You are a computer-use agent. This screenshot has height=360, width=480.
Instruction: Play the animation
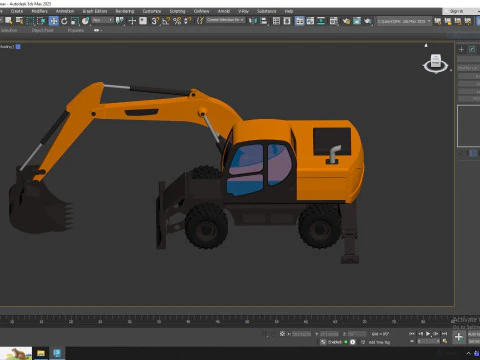(x=428, y=334)
